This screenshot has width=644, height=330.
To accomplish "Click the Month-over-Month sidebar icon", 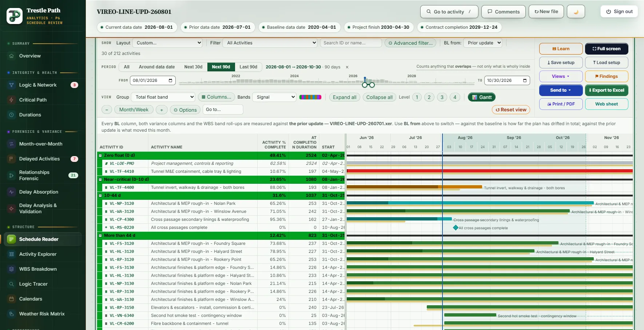I will (12, 144).
